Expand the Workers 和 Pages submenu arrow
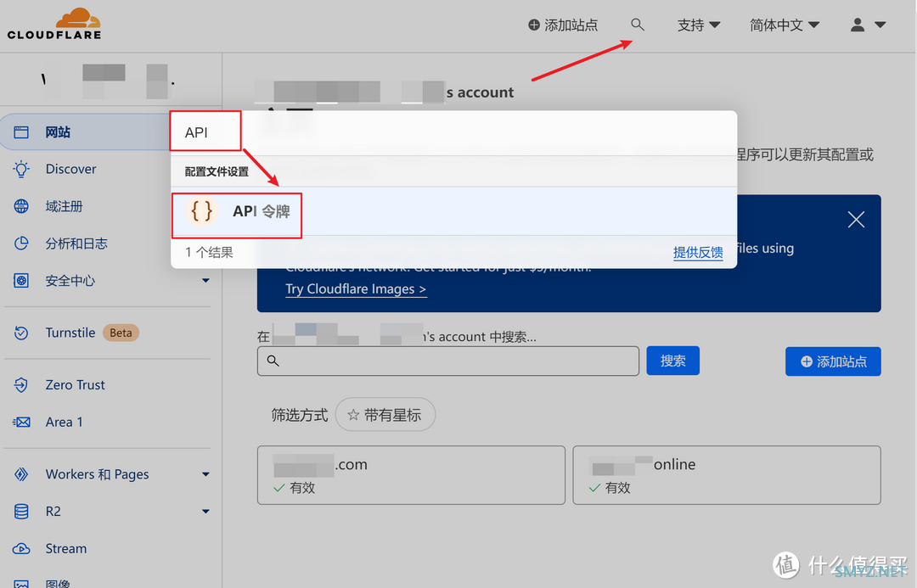The width and height of the screenshot is (917, 588). [x=205, y=474]
